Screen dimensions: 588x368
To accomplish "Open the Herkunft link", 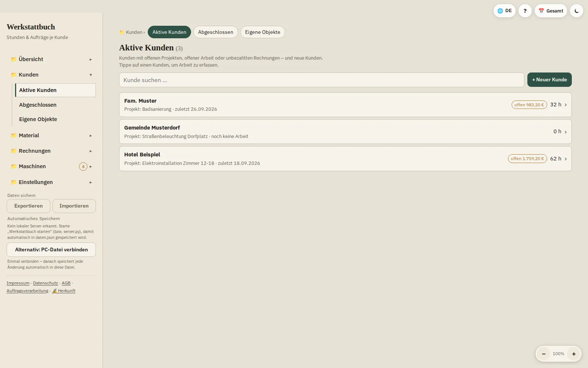I will (64, 291).
